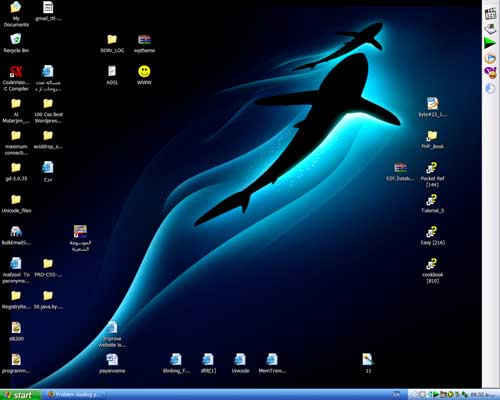Launch Yahoo Messenger from side toolbar
This screenshot has height=400, width=500.
[x=490, y=73]
